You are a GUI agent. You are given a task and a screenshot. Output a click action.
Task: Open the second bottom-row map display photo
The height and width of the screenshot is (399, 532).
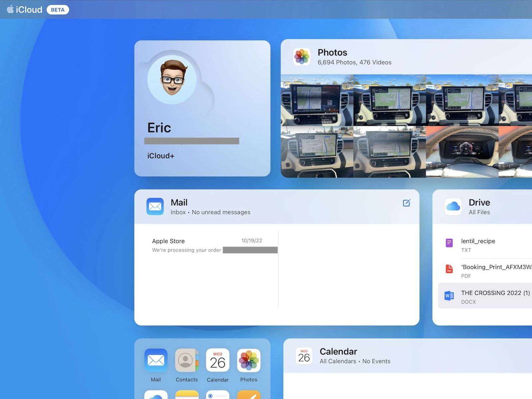click(389, 152)
